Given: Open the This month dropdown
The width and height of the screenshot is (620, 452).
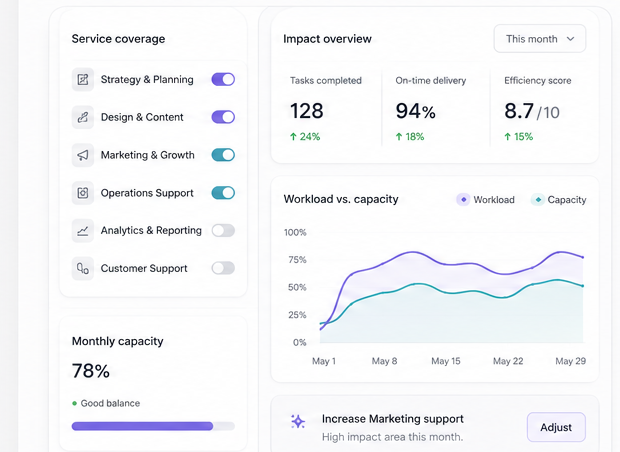Looking at the screenshot, I should (540, 39).
